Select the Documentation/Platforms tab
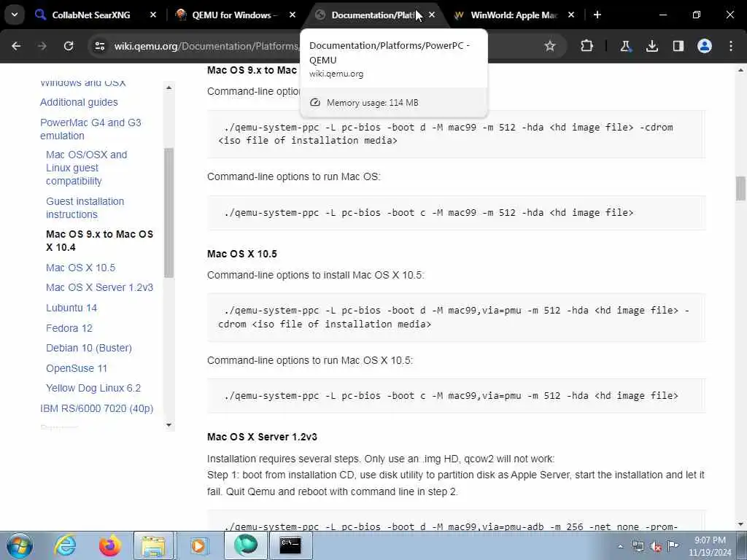747x560 pixels. coord(371,15)
